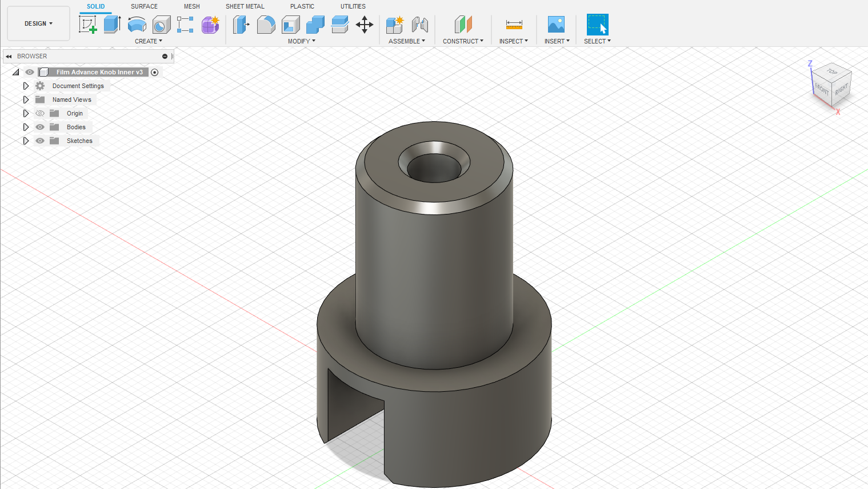Open the ASSEMBLE dropdown menu
The image size is (868, 489).
tap(407, 41)
